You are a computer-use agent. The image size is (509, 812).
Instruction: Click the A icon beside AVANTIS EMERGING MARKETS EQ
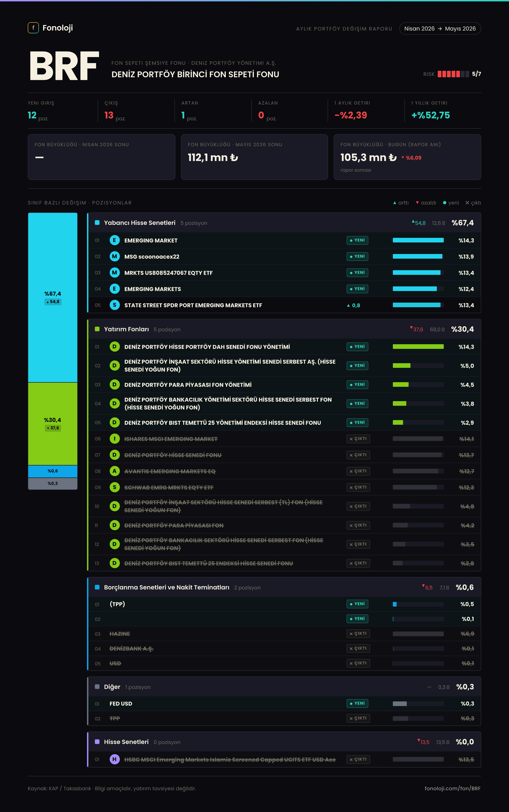click(114, 471)
